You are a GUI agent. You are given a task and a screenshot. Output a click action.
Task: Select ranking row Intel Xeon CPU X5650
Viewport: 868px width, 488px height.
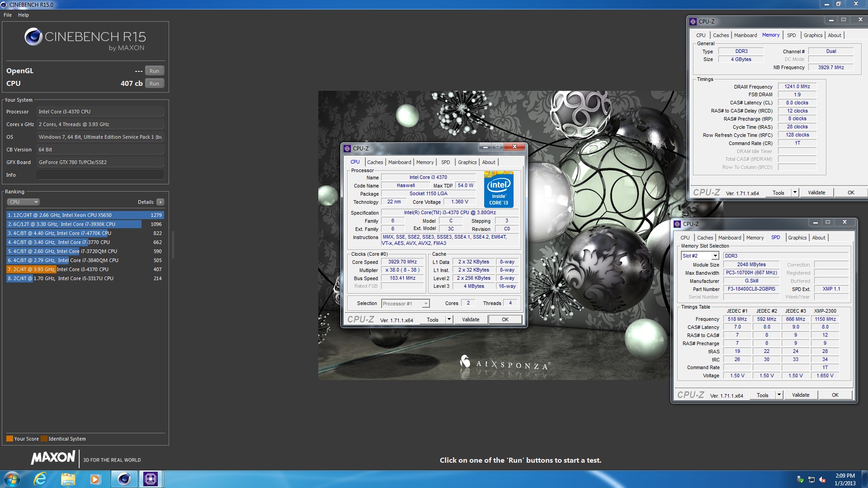pos(85,215)
